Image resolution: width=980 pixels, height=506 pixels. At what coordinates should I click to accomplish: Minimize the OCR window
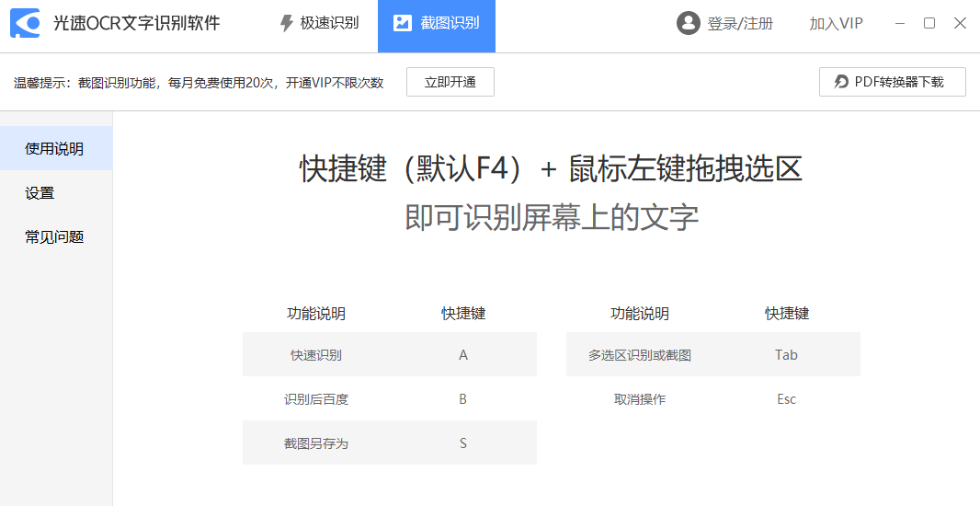(x=900, y=23)
